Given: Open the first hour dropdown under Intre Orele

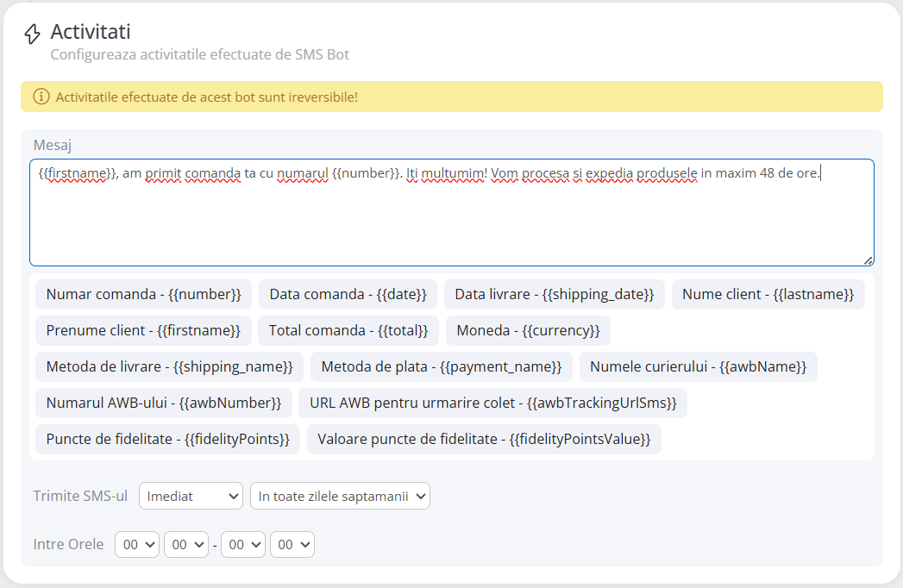Looking at the screenshot, I should tap(136, 544).
